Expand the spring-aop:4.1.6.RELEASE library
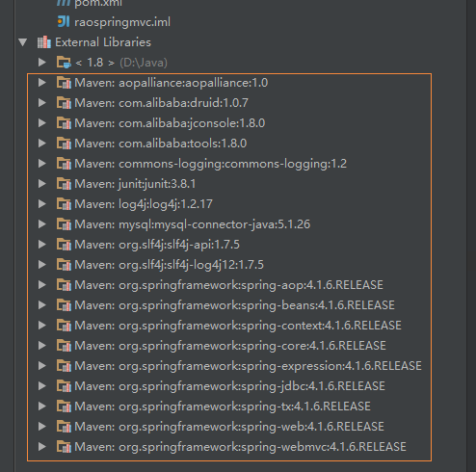476x472 pixels. point(41,285)
